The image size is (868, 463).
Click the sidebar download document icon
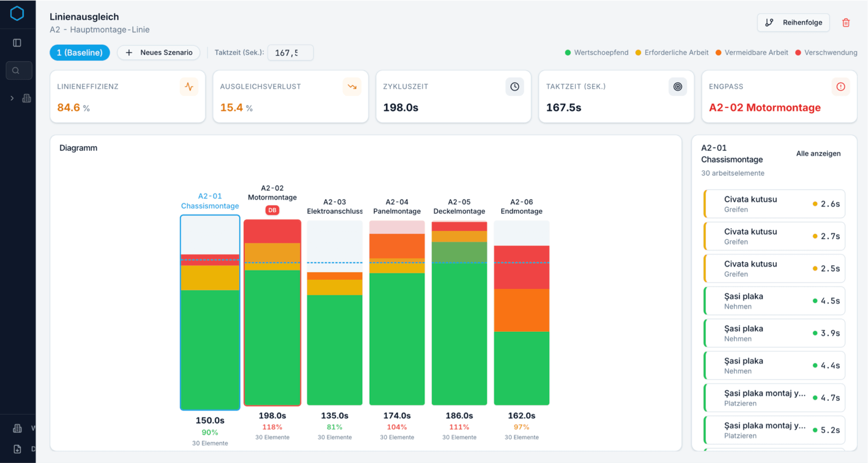[17, 449]
